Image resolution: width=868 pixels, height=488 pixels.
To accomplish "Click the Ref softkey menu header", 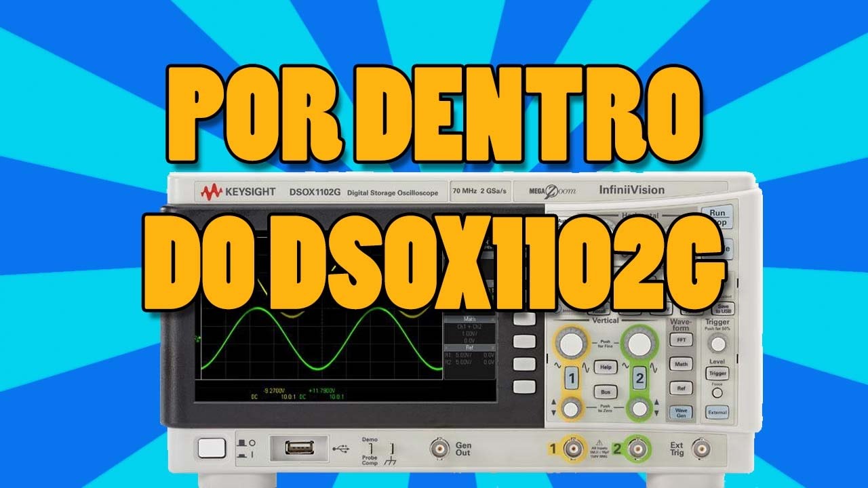I will 470,347.
